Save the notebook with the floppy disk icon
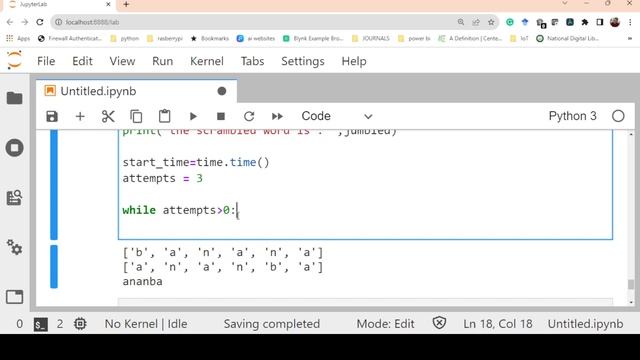The width and height of the screenshot is (640, 360). (x=52, y=116)
